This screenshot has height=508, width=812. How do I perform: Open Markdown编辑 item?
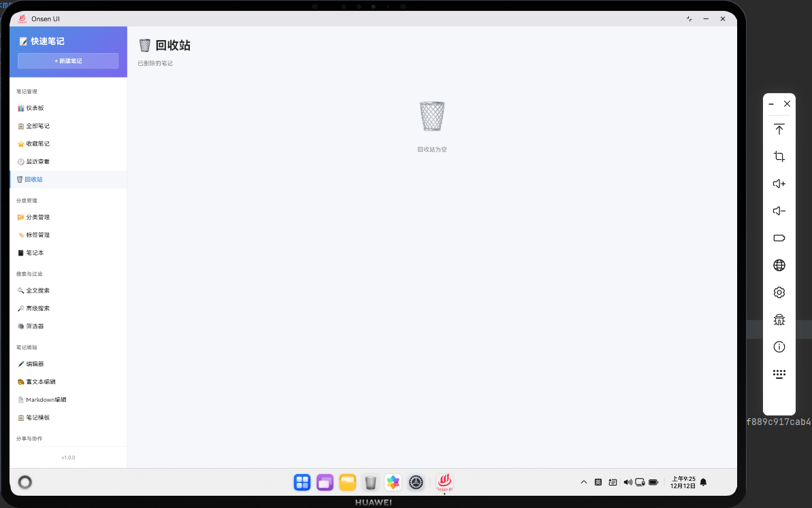(x=68, y=400)
